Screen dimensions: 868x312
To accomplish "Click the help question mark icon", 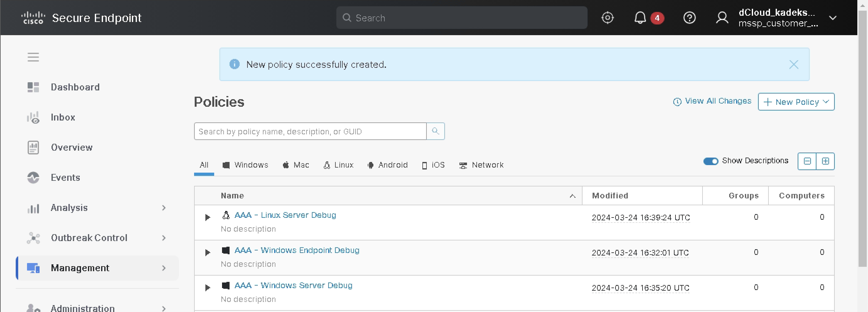I will (689, 18).
